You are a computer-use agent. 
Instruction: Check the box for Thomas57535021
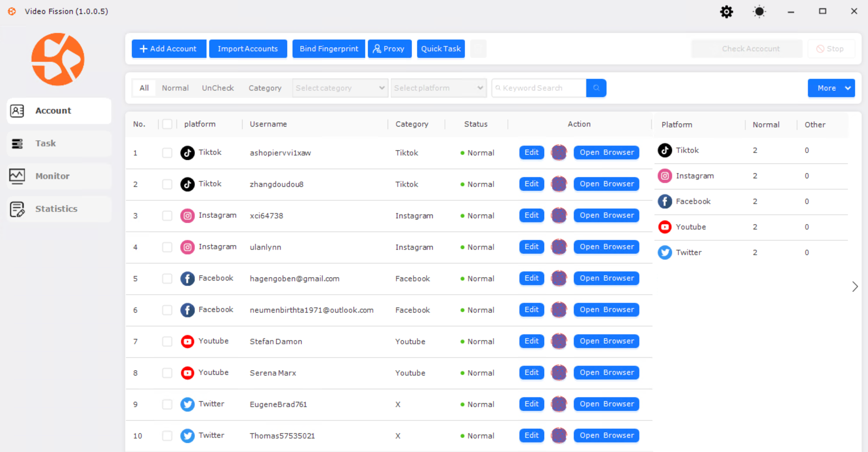click(167, 436)
